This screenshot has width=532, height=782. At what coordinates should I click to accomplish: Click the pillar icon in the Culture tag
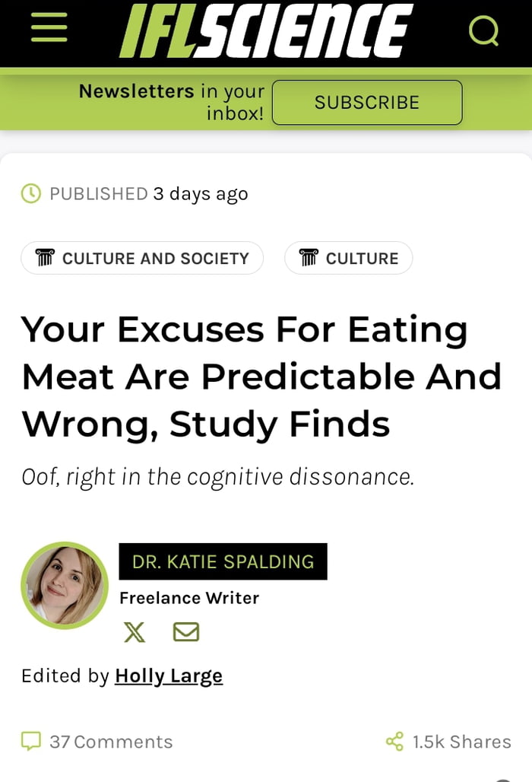(x=309, y=258)
